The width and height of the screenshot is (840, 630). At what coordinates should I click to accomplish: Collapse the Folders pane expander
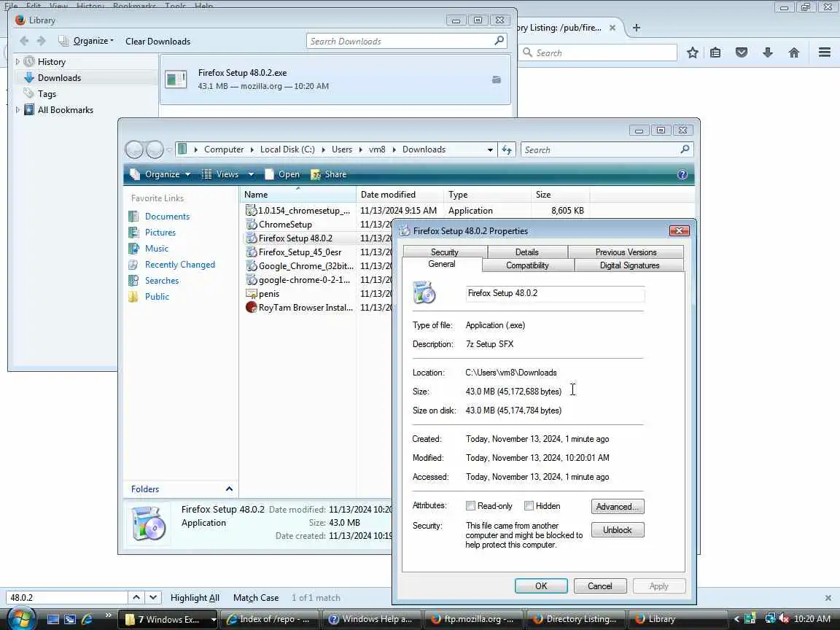(229, 489)
